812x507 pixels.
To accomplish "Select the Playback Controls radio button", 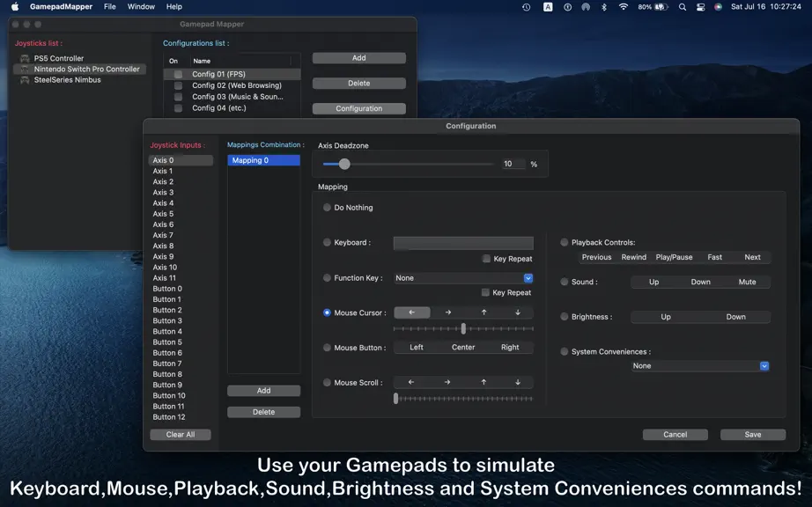I will pyautogui.click(x=564, y=242).
